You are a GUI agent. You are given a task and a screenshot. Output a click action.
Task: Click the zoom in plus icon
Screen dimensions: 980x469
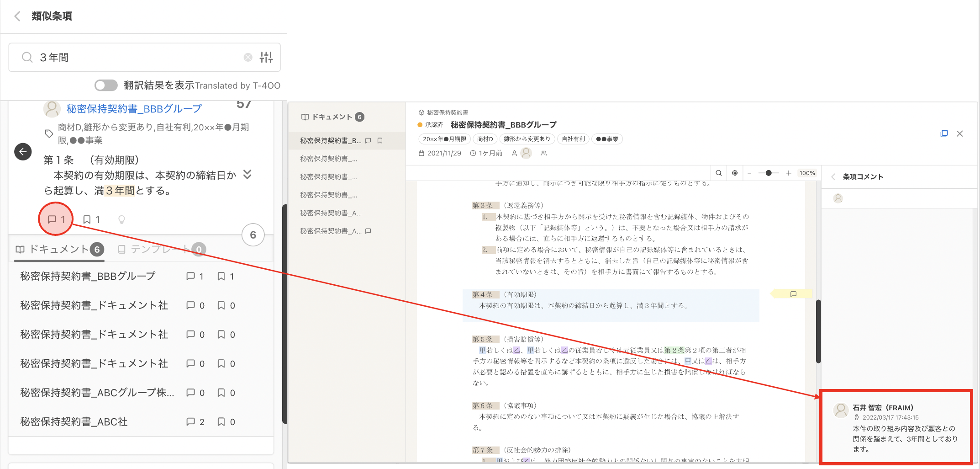coord(789,173)
